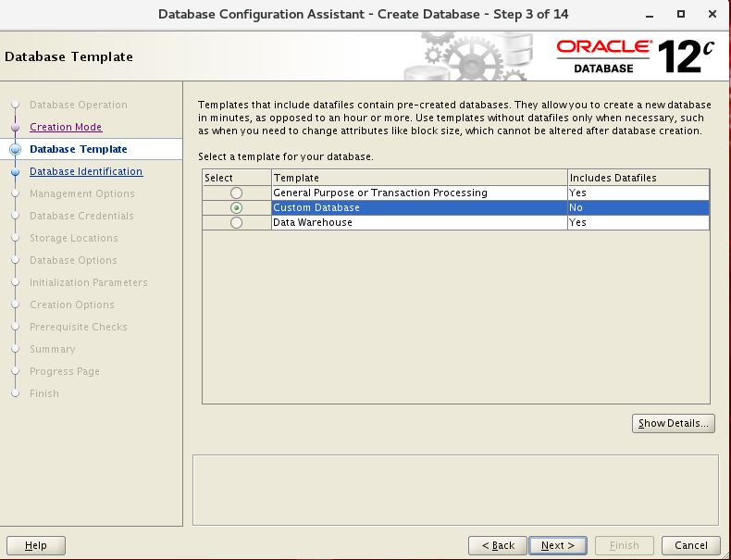Open Help for this wizard

point(36,545)
